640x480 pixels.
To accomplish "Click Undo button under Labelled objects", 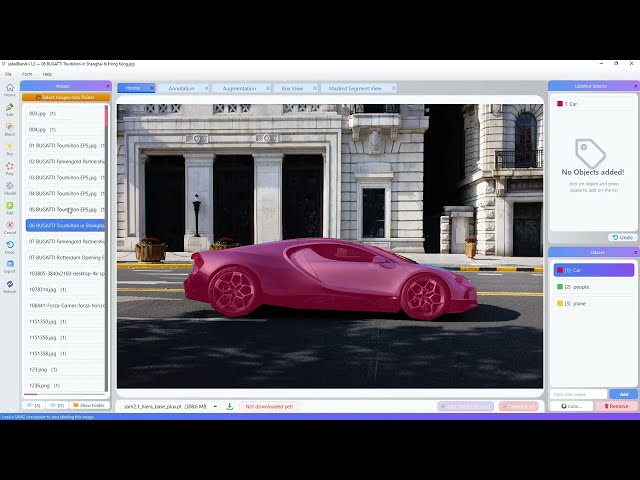I will coord(623,237).
